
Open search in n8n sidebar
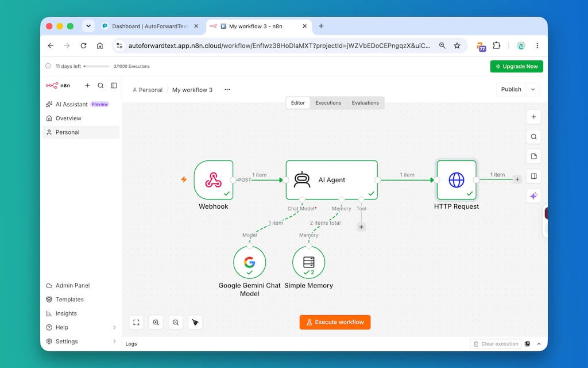point(100,86)
